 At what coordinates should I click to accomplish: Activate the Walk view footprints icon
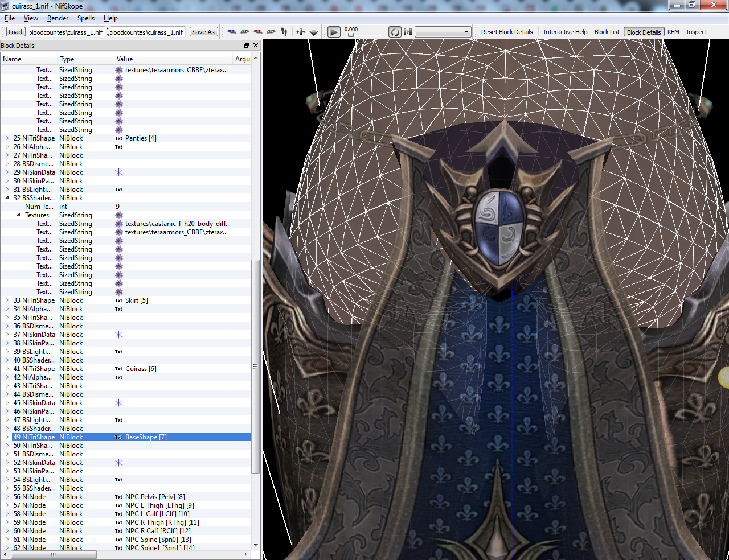click(x=284, y=32)
